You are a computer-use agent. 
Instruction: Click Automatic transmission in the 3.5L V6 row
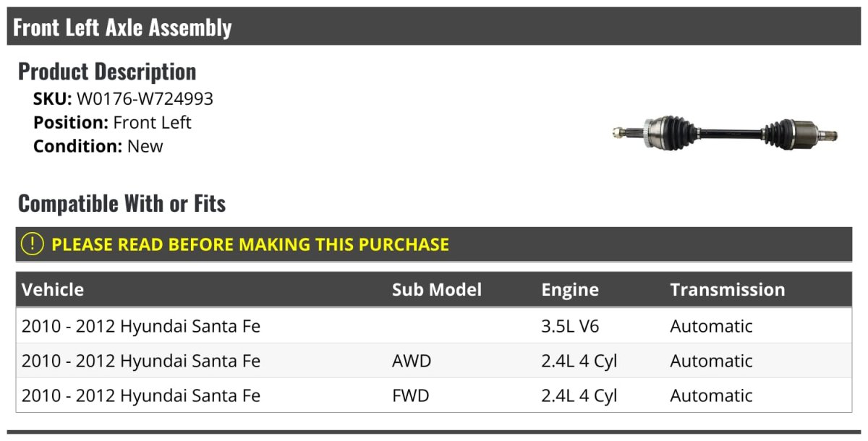(x=711, y=326)
